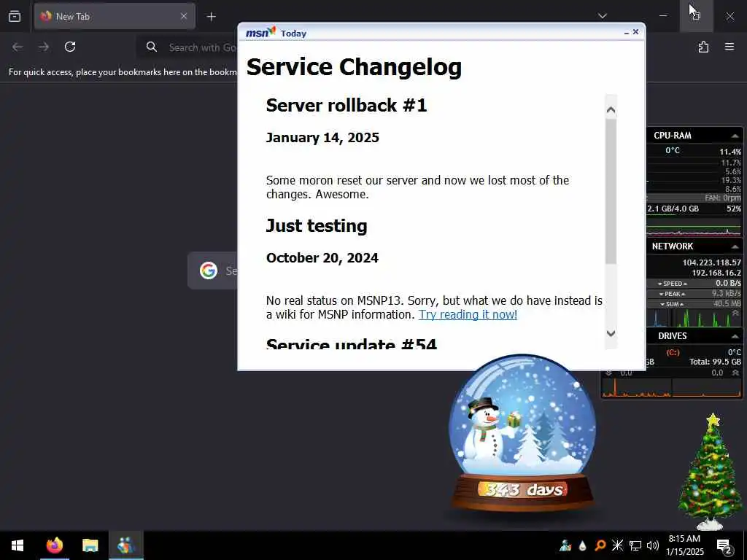This screenshot has height=560, width=747.
Task: Minimize the MSN Today window
Action: coord(627,32)
